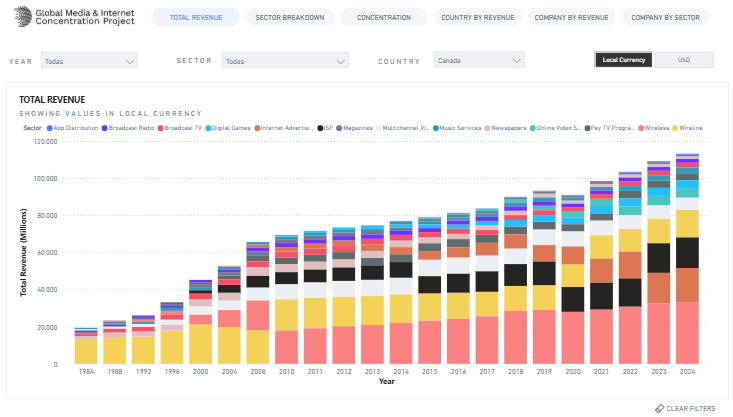The image size is (733, 417).
Task: Open the Country dropdown showing Canada
Action: coord(478,61)
